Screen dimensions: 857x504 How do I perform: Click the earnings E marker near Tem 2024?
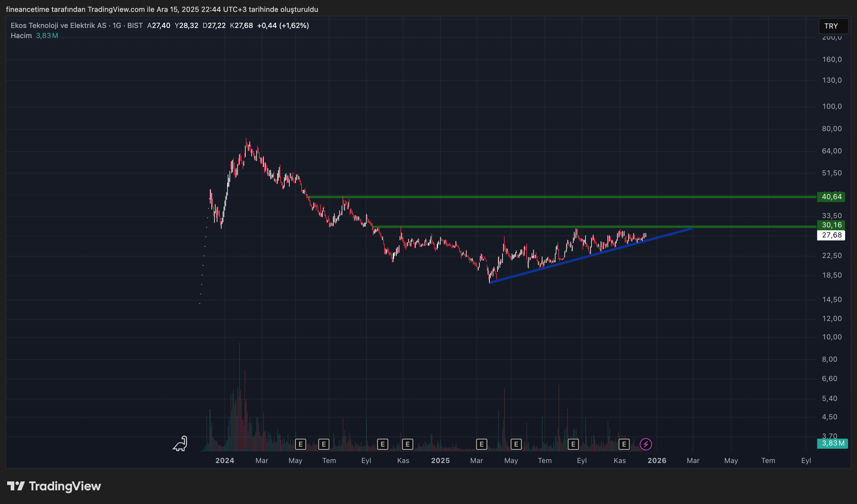pyautogui.click(x=324, y=444)
